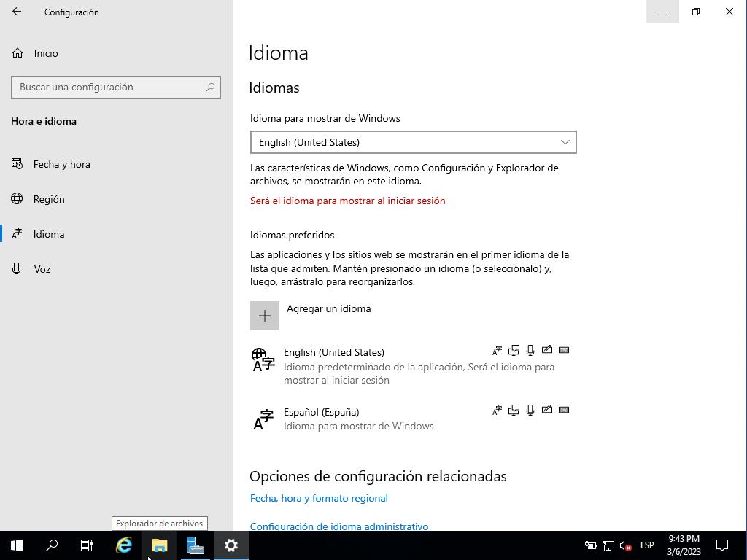This screenshot has width=747, height=560.
Task: Open 'Configuración de idioma administrativo' link
Action: [339, 526]
